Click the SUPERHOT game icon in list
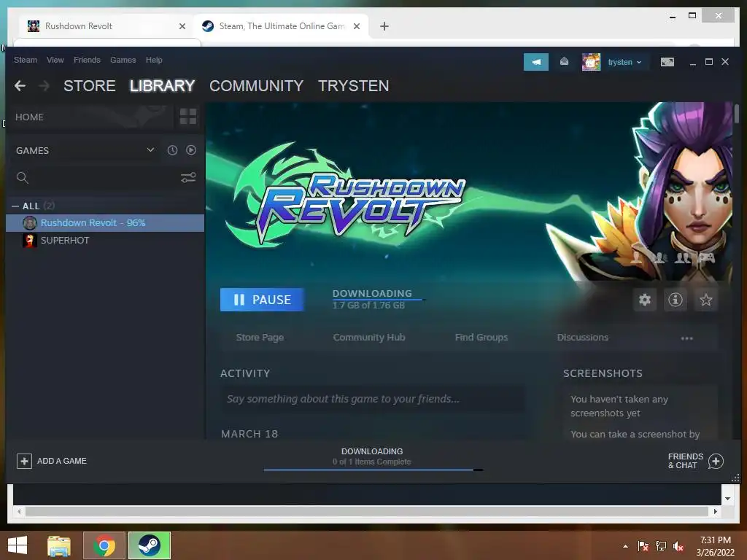 point(29,241)
